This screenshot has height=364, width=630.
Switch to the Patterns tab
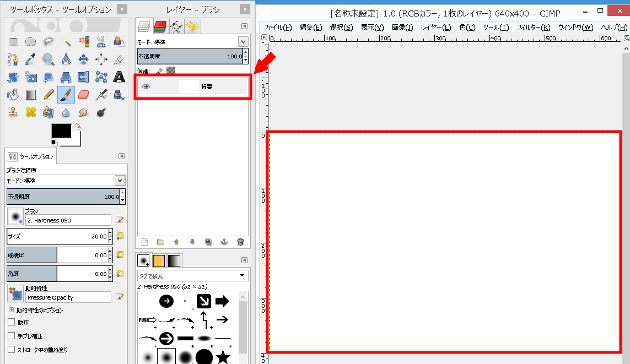click(159, 260)
